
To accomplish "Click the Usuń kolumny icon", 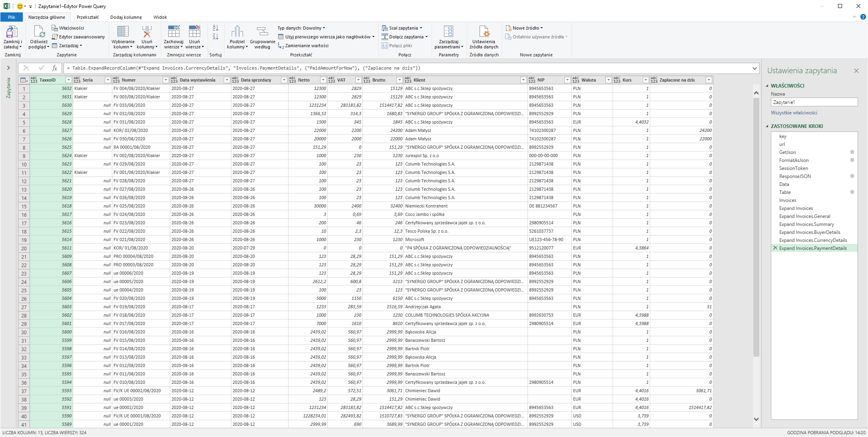I will coord(147,32).
